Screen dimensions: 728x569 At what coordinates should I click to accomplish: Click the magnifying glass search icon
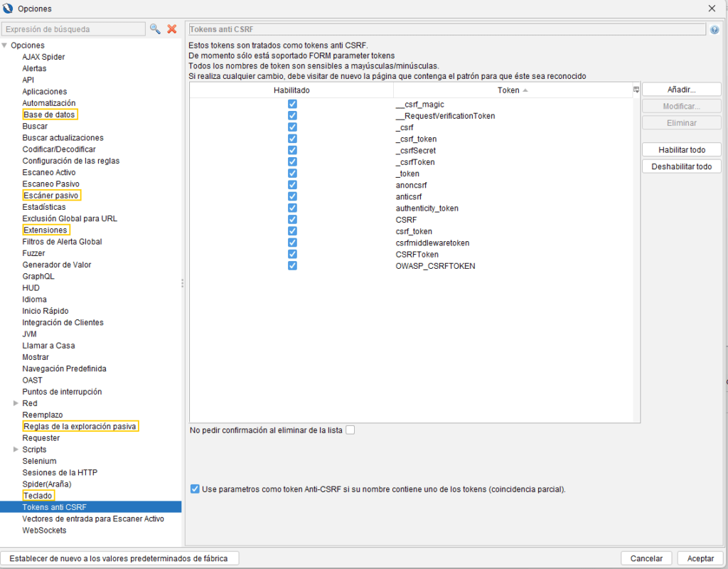(155, 29)
